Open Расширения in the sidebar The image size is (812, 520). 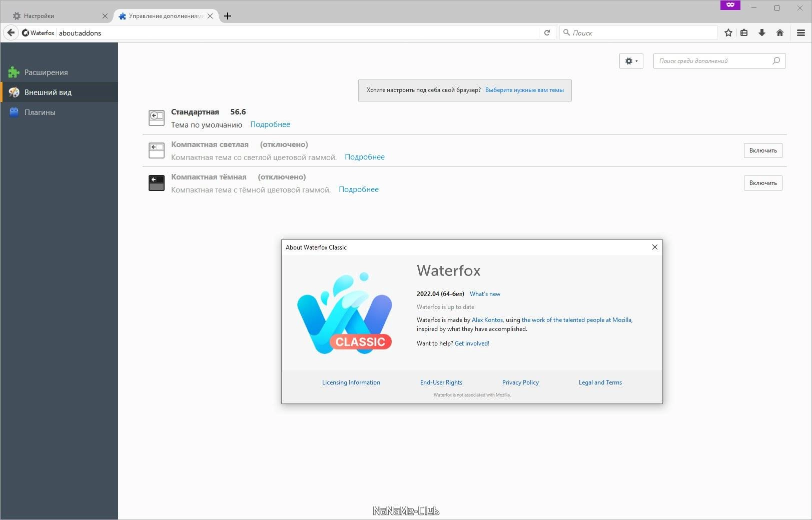click(59, 72)
